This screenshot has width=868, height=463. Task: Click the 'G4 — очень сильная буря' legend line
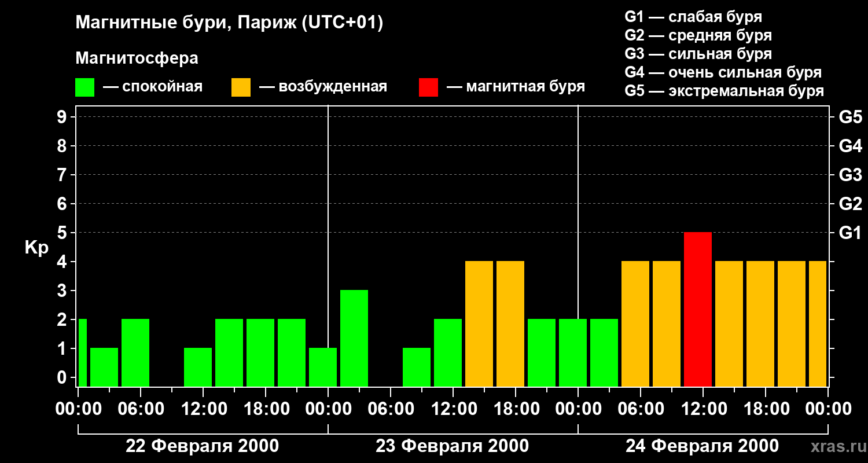click(723, 72)
